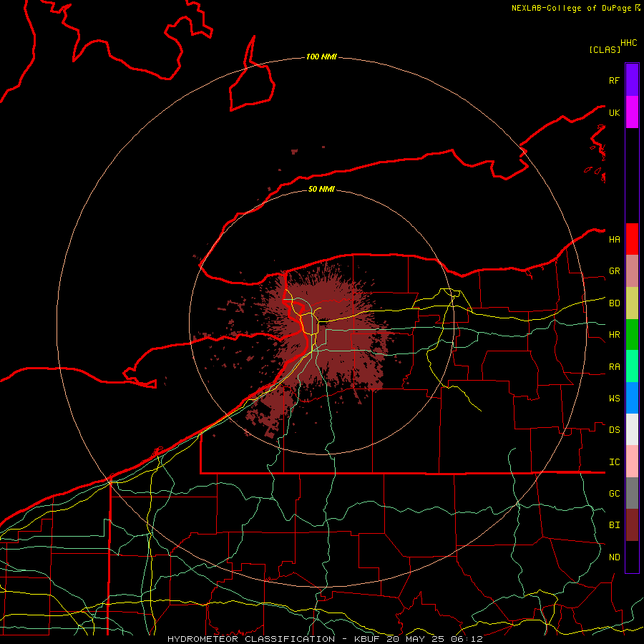Click the "BD" legend label
644x644 pixels.
click(614, 303)
